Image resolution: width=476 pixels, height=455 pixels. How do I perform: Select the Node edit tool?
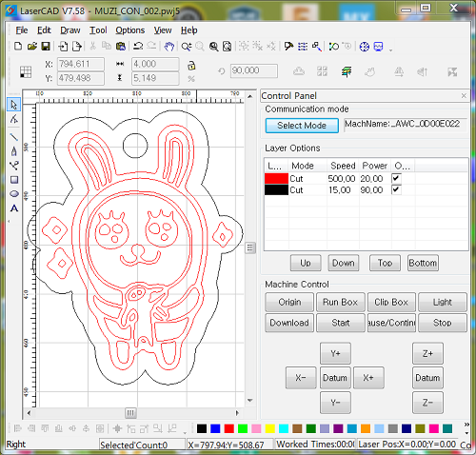tap(14, 119)
